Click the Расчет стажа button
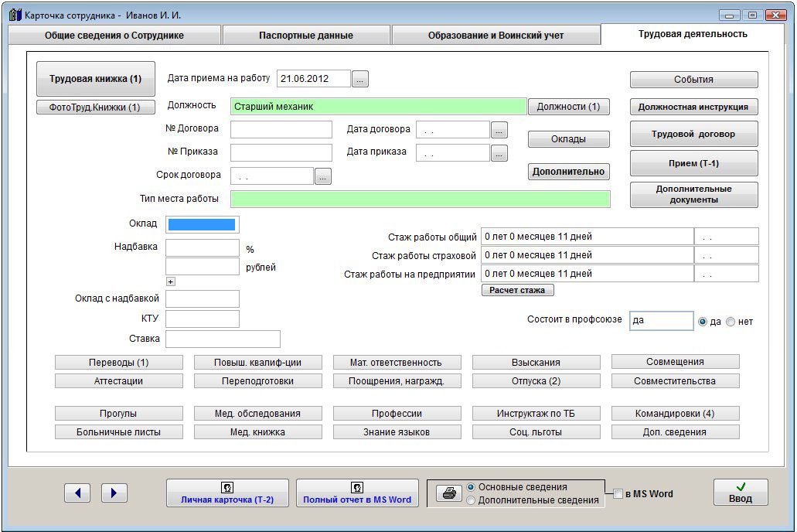 517,290
